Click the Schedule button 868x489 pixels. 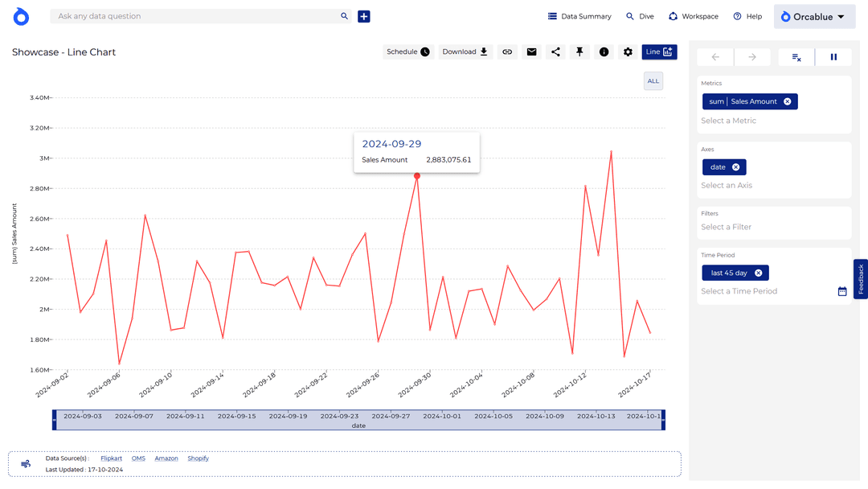[x=407, y=52]
